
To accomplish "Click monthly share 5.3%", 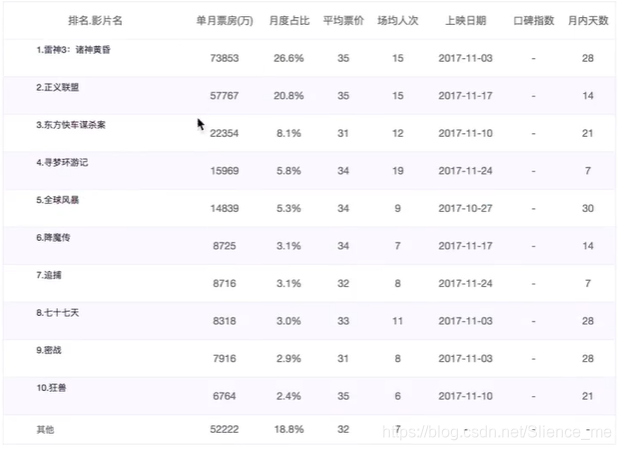I will pos(289,208).
